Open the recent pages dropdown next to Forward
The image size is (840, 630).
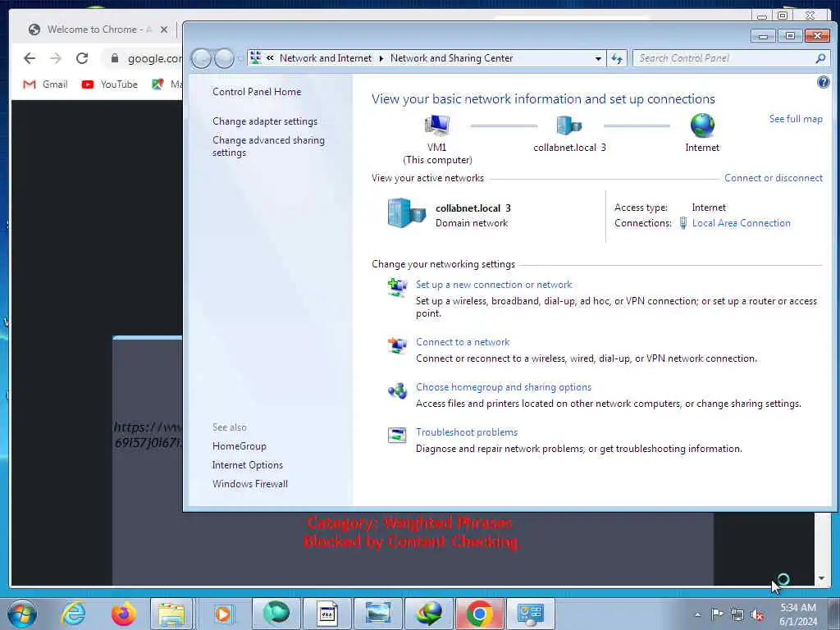pyautogui.click(x=240, y=58)
